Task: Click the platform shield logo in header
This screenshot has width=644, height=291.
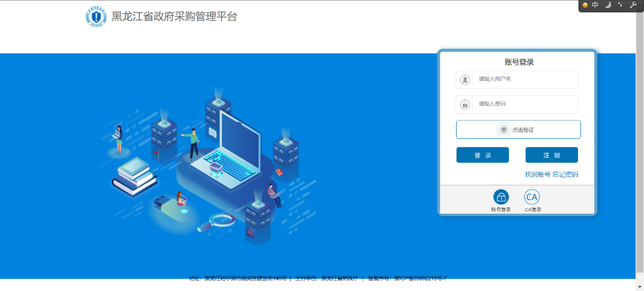Action: point(96,17)
